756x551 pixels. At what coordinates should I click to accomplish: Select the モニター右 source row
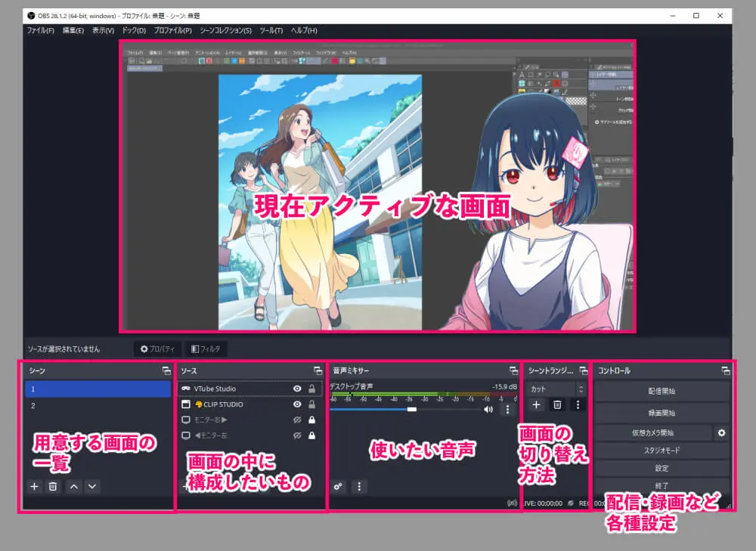[x=251, y=420]
